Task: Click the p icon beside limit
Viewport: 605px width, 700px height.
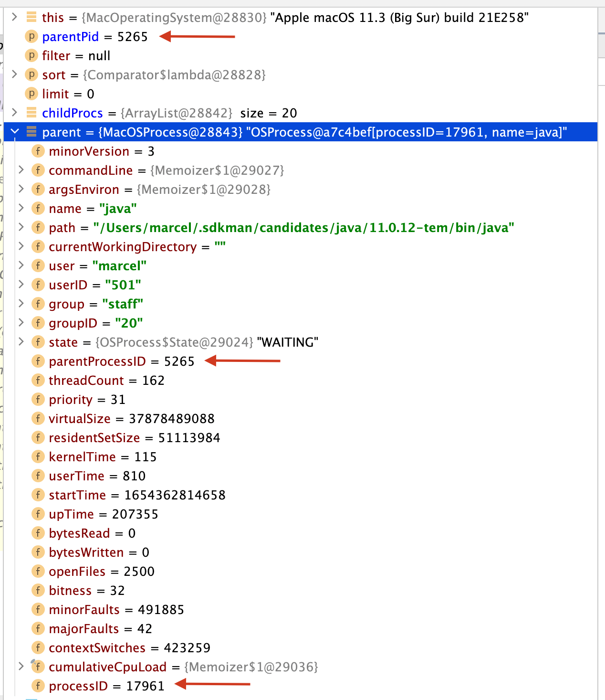Action: [x=31, y=94]
